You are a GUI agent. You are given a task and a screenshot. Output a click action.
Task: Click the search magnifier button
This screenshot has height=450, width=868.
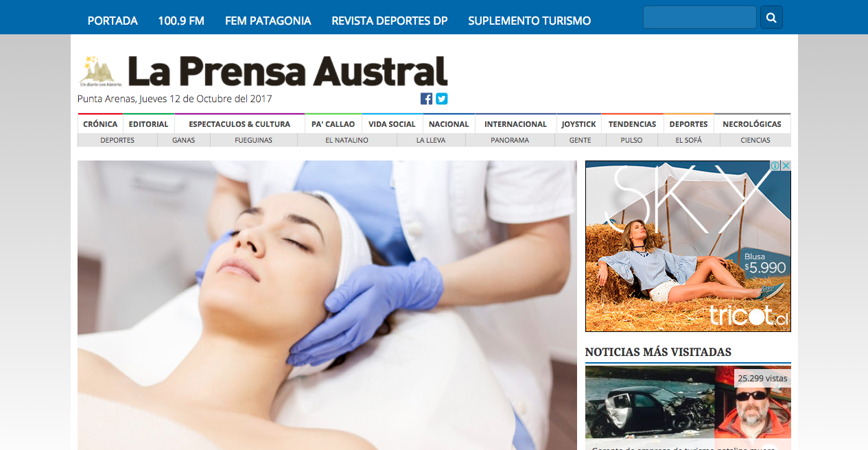tap(771, 18)
